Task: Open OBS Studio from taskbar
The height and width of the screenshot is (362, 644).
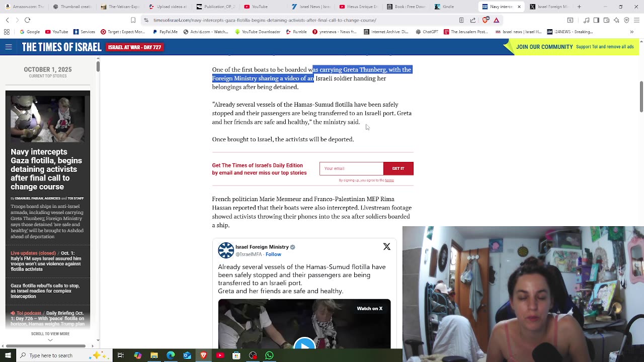Action: coord(253,355)
